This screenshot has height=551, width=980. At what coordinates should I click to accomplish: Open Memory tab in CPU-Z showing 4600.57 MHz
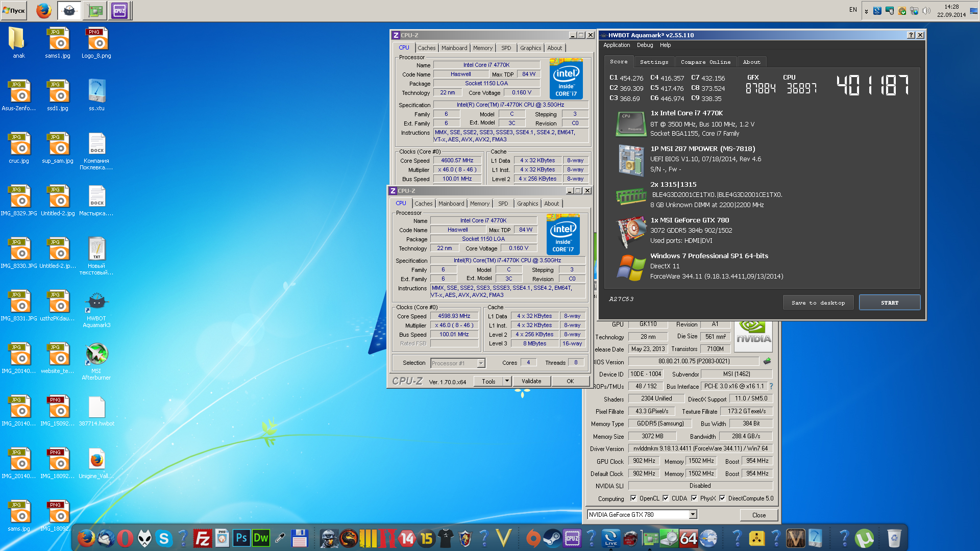(x=482, y=48)
